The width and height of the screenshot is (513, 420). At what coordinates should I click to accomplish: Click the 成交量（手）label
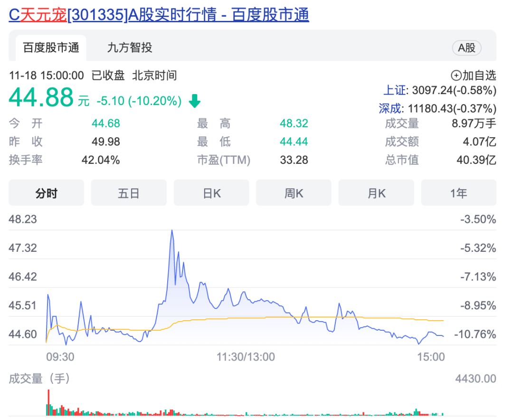click(x=39, y=379)
